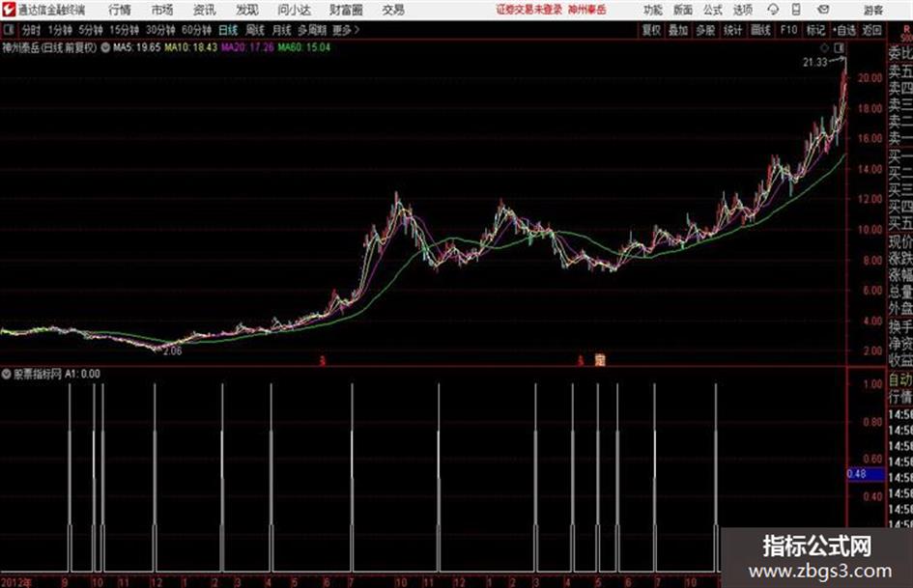The height and width of the screenshot is (588, 913).
Task: Click the diamond icon at chart top-right
Action: (824, 48)
